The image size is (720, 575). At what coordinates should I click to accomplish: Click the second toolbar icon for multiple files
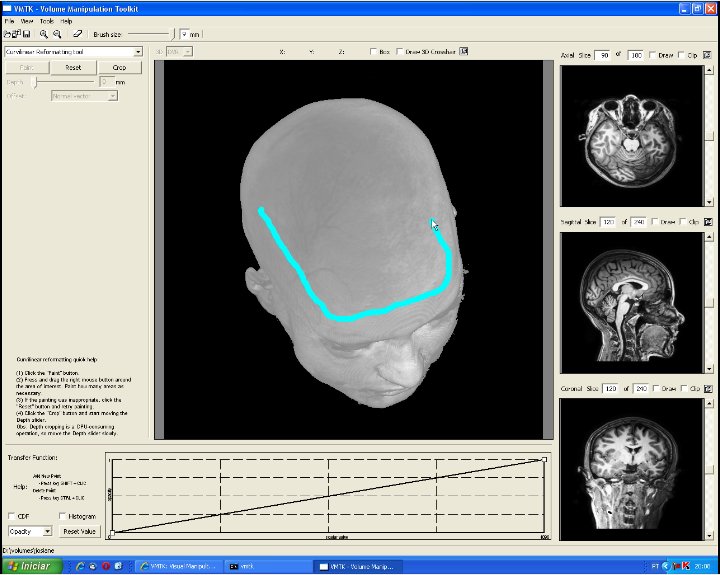click(17, 34)
